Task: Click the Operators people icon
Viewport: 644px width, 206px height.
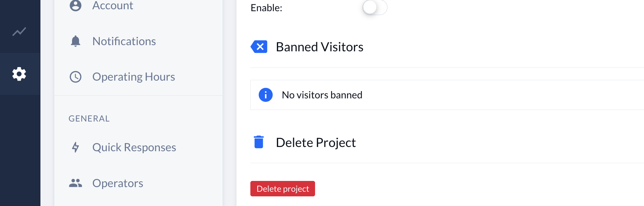Action: (x=75, y=183)
